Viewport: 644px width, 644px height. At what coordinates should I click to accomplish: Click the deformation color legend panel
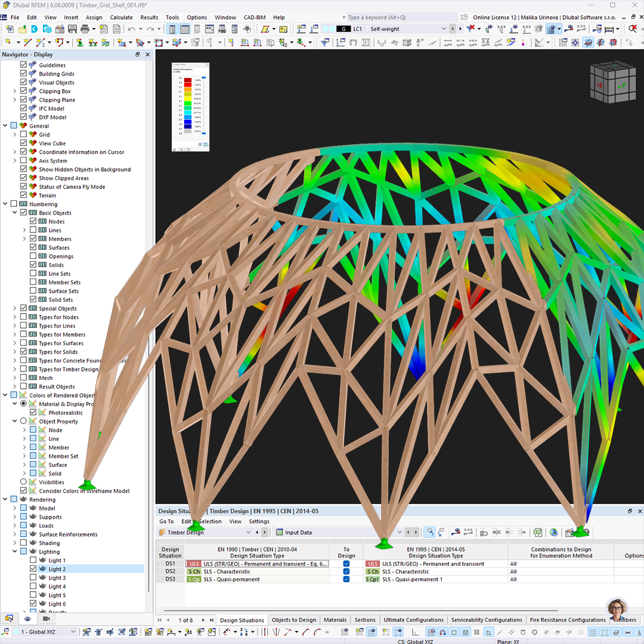pyautogui.click(x=190, y=107)
